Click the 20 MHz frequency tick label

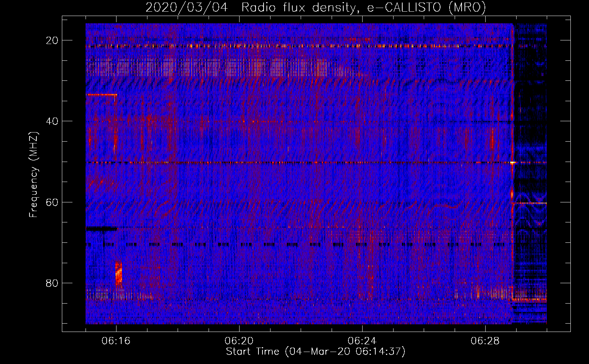(52, 40)
